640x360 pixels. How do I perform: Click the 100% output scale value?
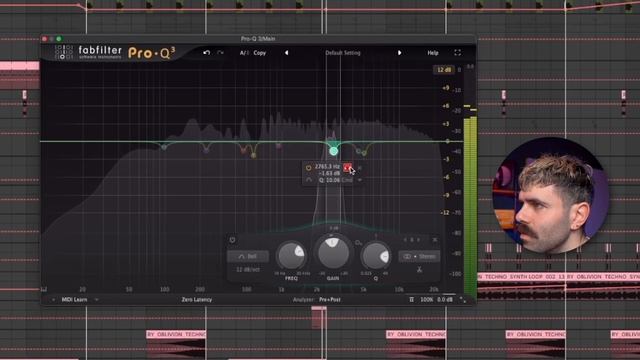click(x=427, y=300)
